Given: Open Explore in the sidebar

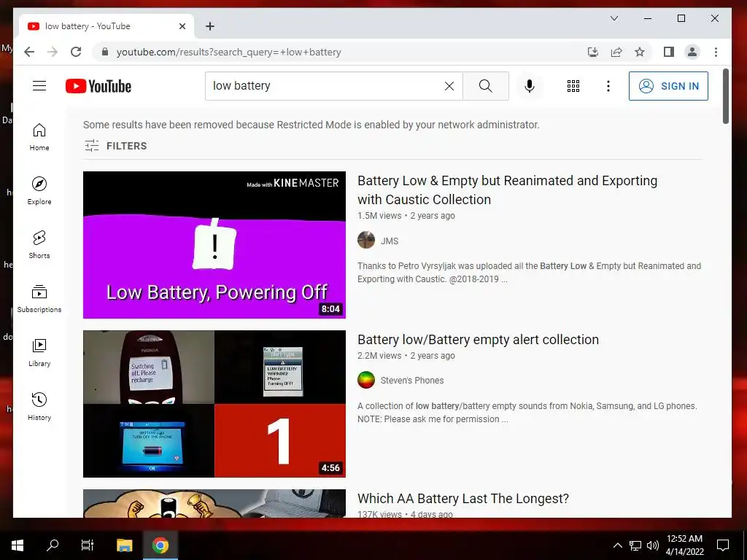Looking at the screenshot, I should pos(39,191).
